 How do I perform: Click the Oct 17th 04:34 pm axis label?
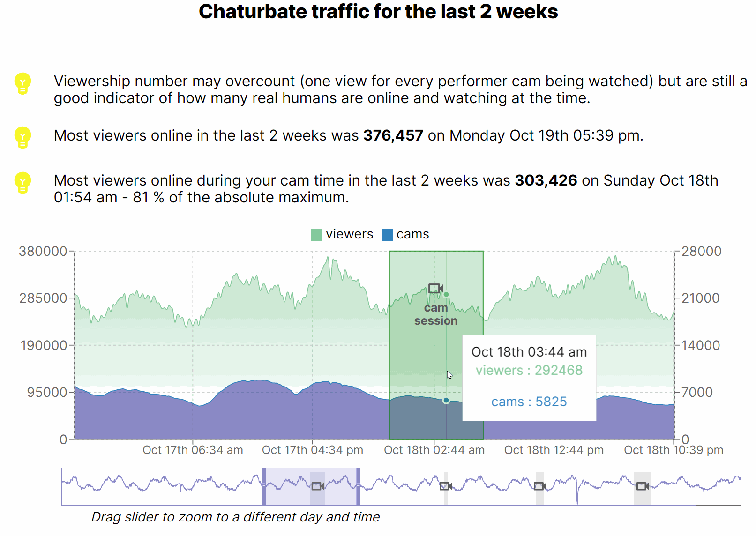point(313,450)
